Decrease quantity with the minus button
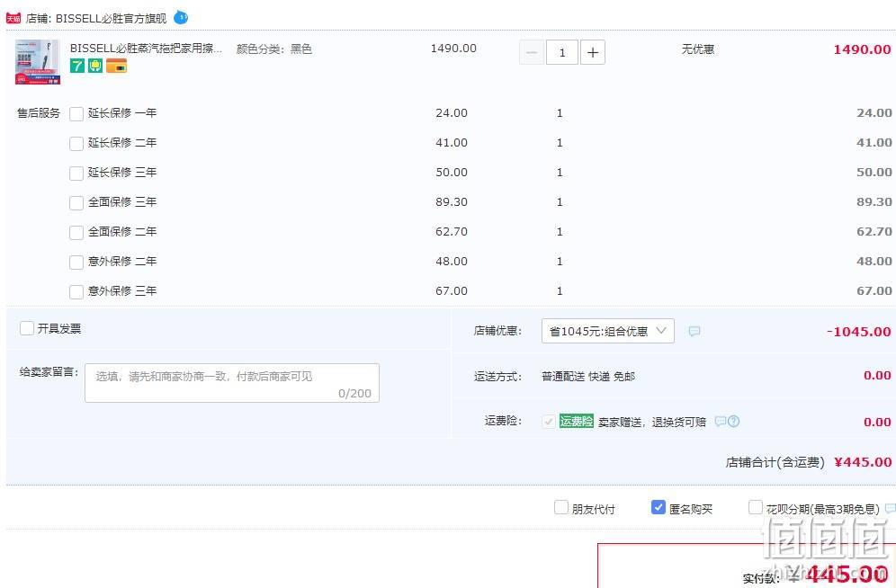 point(532,52)
